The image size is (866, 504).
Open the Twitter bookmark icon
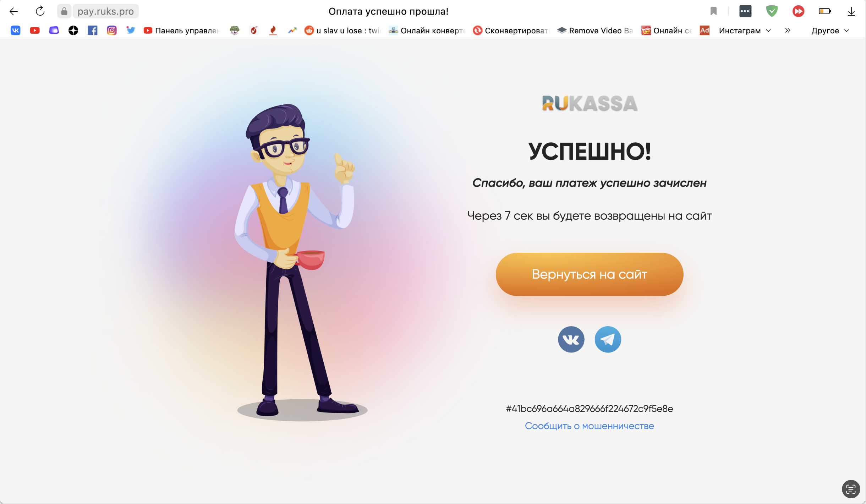[131, 31]
